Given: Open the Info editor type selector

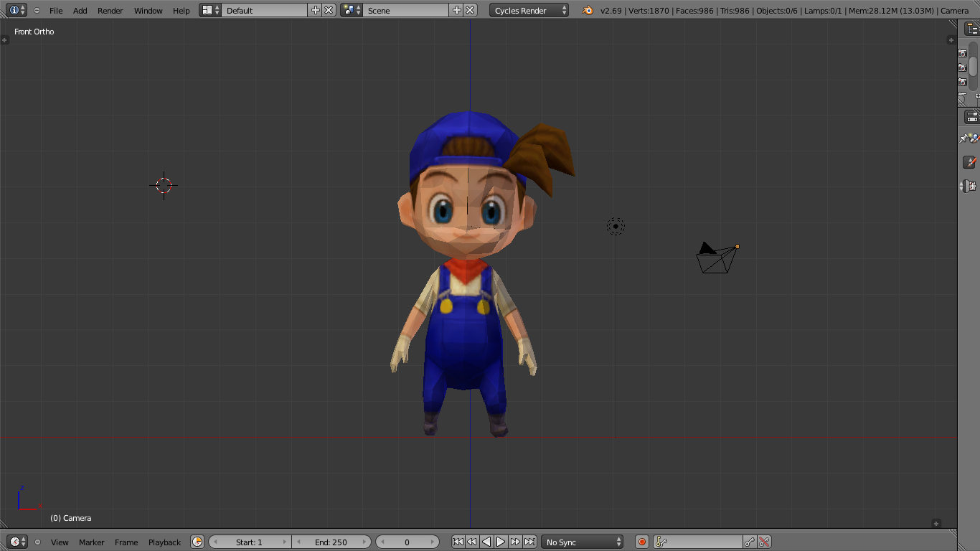Looking at the screenshot, I should pyautogui.click(x=17, y=10).
